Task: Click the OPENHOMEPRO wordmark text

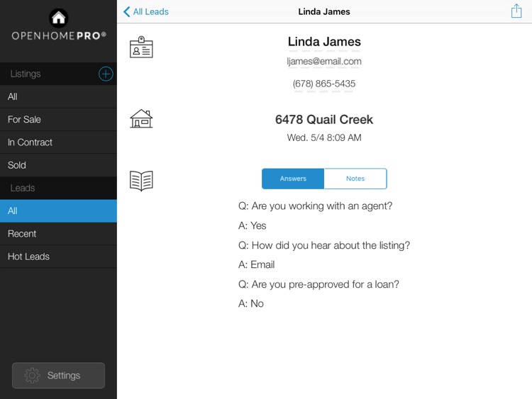Action: tap(59, 35)
